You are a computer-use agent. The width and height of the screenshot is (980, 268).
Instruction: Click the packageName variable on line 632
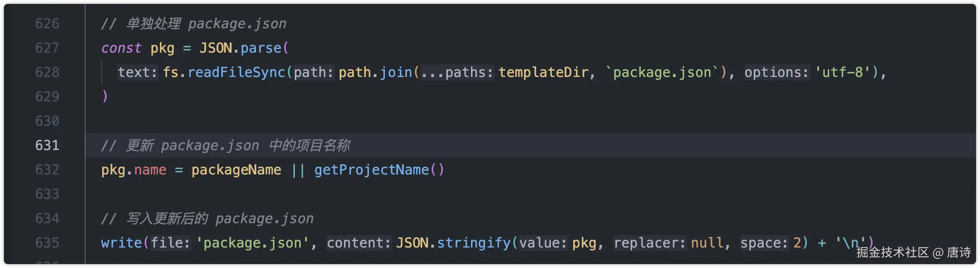[x=236, y=170]
